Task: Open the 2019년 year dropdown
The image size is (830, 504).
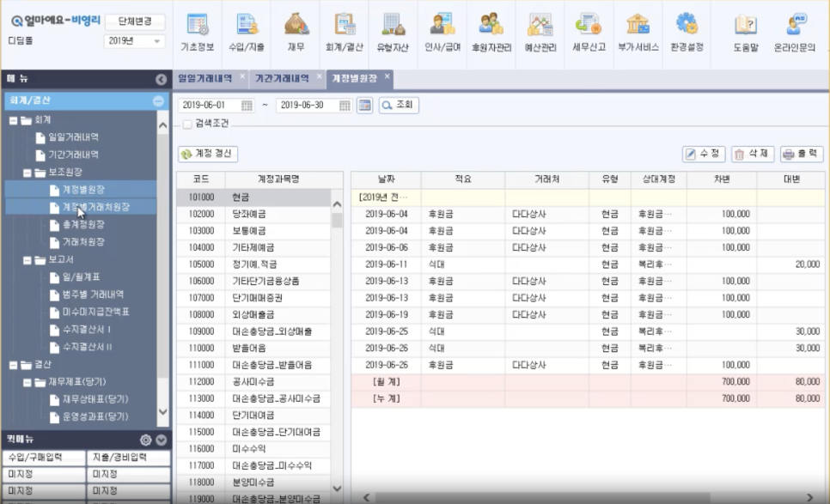Action: (134, 40)
